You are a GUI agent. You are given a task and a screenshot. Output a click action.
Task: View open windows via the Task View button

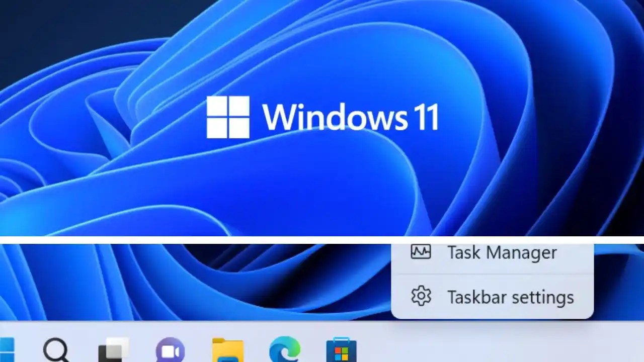pyautogui.click(x=113, y=350)
